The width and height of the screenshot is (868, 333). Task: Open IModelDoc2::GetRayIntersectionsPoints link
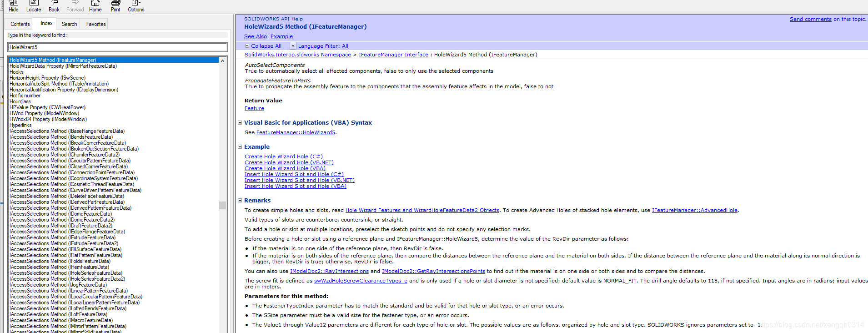click(x=433, y=271)
